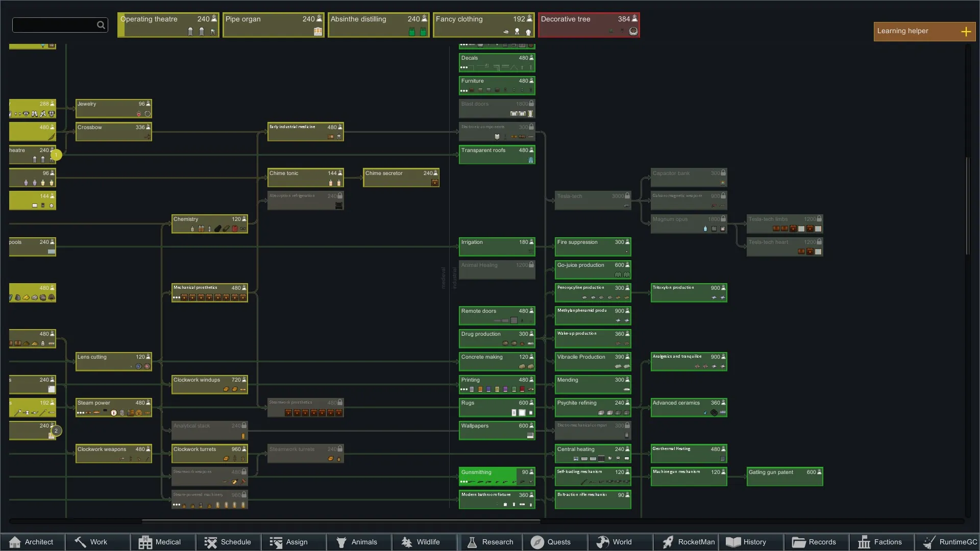Click the Learning helper plus icon
980x551 pixels.
coord(966,32)
